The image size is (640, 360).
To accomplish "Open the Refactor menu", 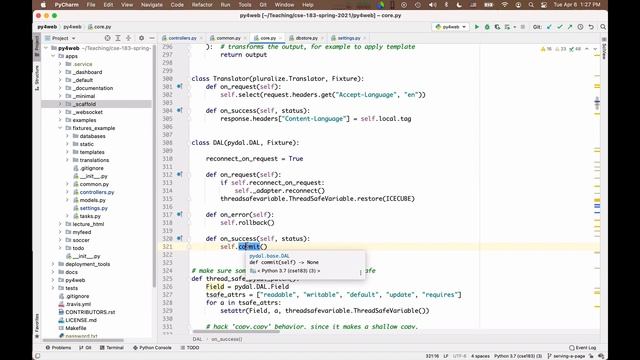I will tap(202, 5).
